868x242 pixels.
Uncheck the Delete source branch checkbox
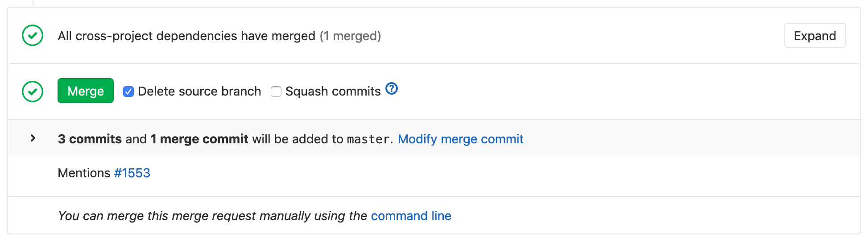128,92
